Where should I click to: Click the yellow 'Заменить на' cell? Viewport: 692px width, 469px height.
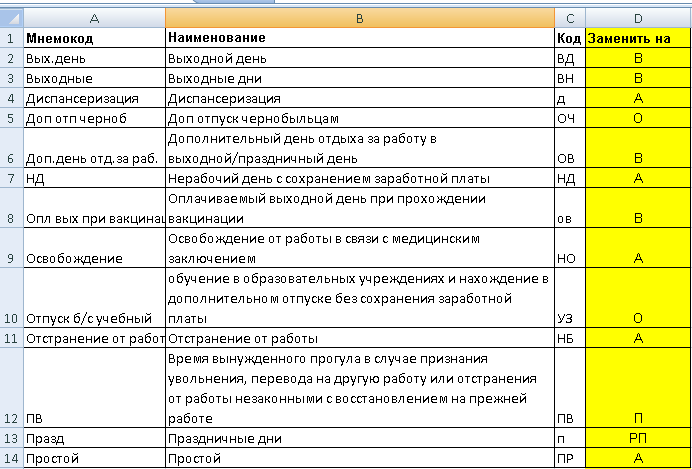click(x=638, y=38)
